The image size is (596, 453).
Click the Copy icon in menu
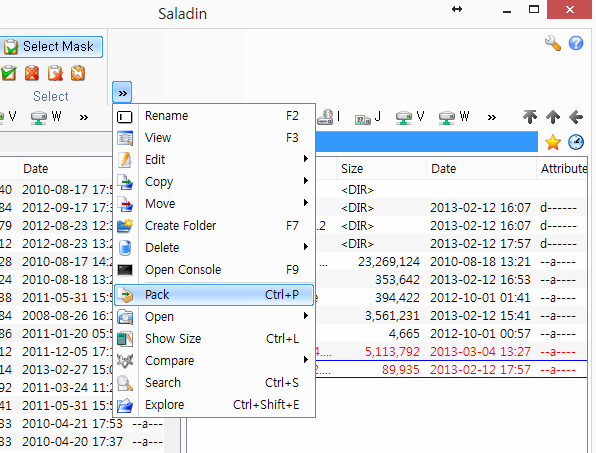125,182
